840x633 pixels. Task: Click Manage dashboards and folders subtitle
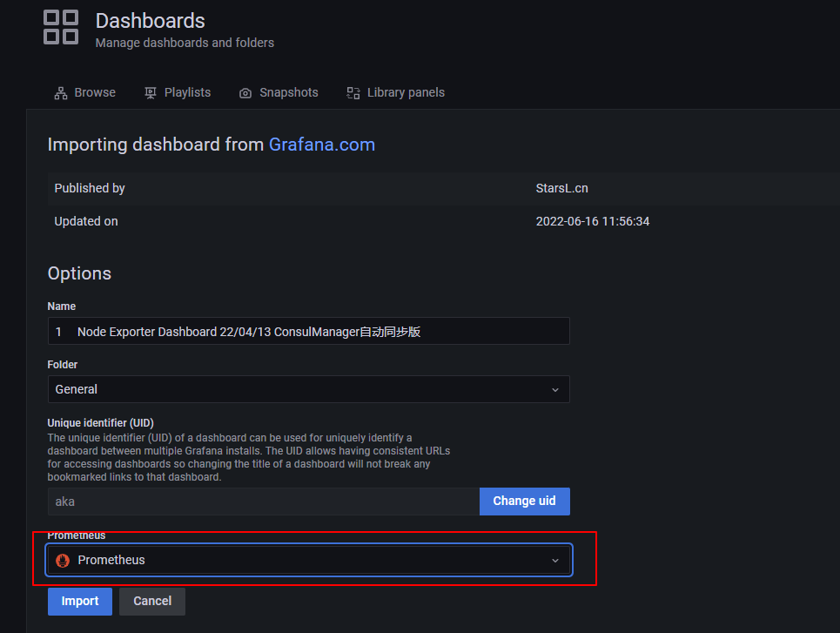(x=185, y=43)
